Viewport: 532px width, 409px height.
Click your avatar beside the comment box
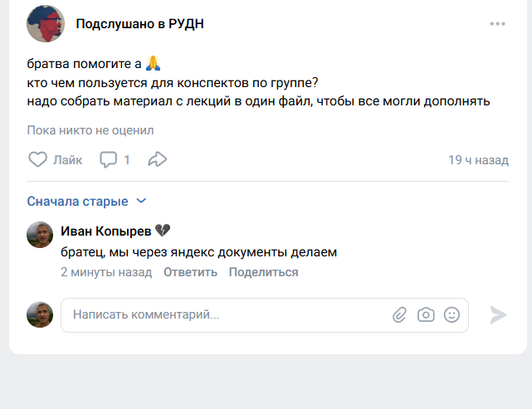tap(40, 314)
